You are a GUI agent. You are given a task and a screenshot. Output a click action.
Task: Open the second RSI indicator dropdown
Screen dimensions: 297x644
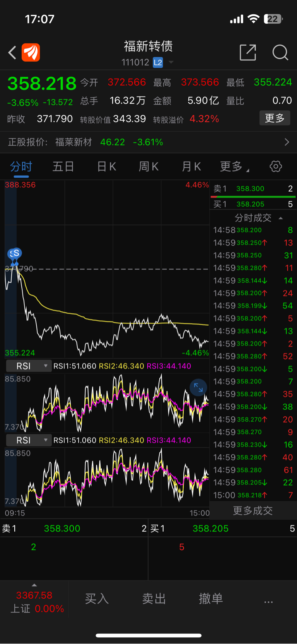(29, 440)
